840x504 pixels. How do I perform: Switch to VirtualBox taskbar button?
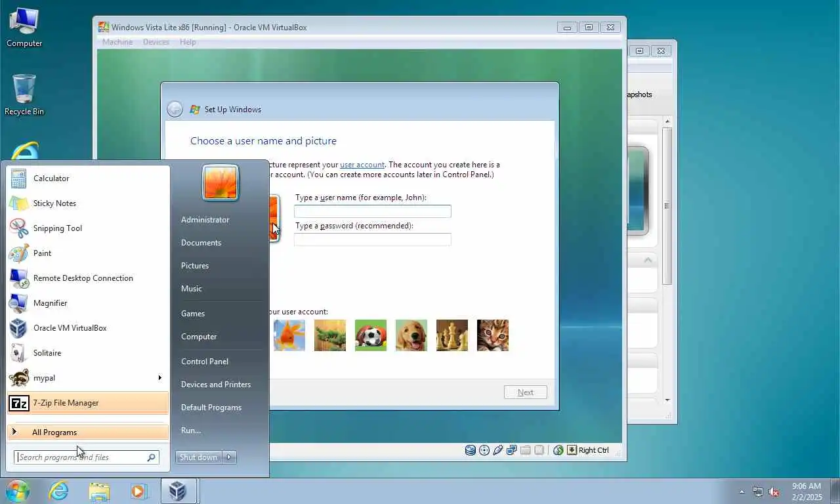179,491
